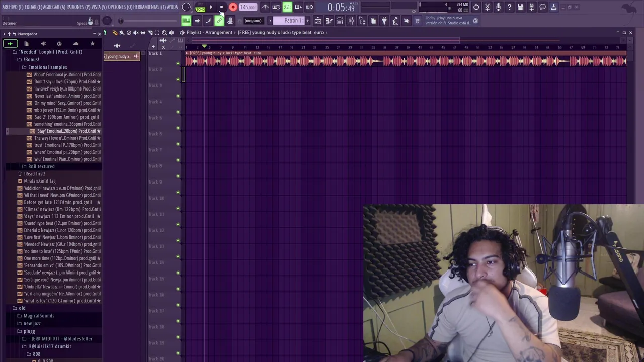Viewport: 644px width, 362px height.
Task: Open PATRONES menu
Action: click(79, 7)
